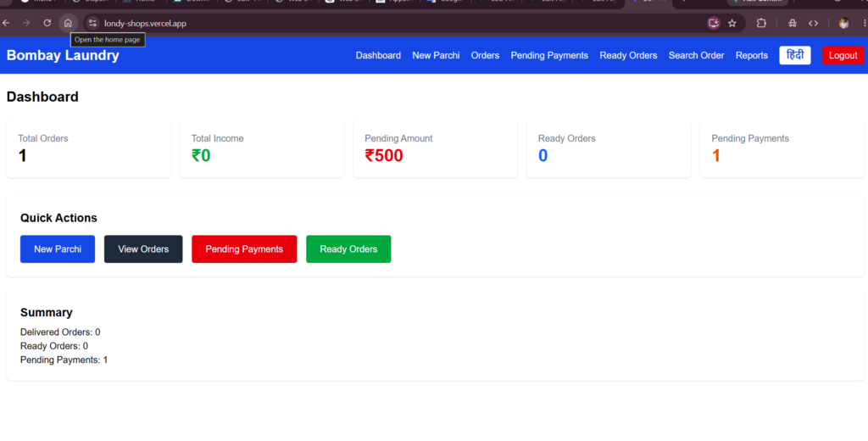Open the browser three-dot menu
The width and height of the screenshot is (868, 441).
click(x=864, y=23)
